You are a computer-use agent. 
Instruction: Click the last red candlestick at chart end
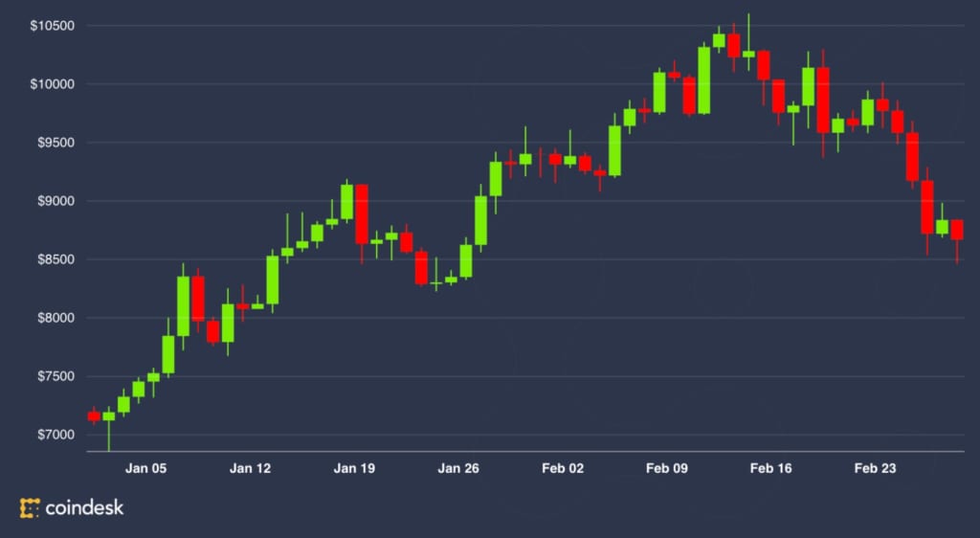[957, 230]
